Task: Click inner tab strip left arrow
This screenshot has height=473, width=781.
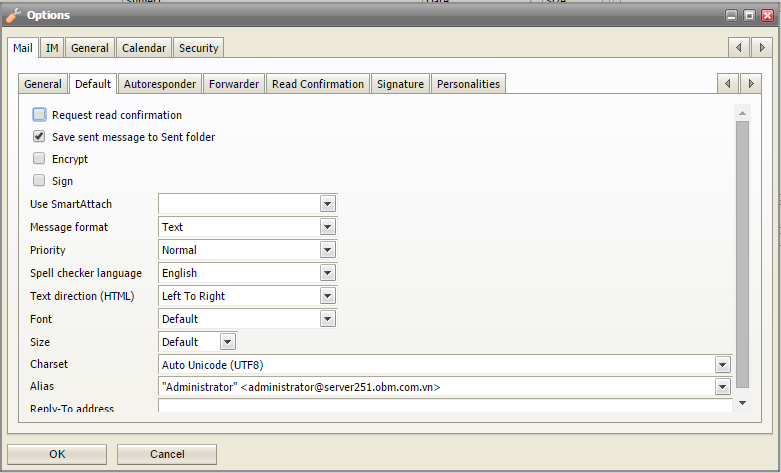Action: 728,84
